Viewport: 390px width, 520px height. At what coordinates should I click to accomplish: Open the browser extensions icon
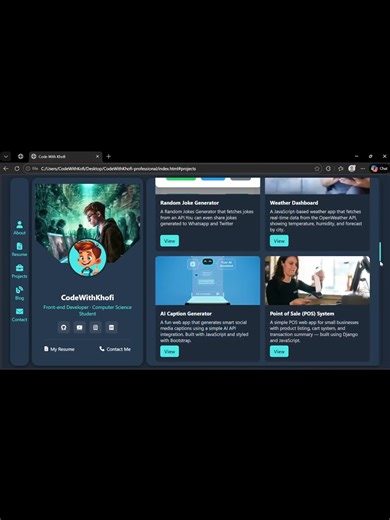pyautogui.click(x=328, y=169)
